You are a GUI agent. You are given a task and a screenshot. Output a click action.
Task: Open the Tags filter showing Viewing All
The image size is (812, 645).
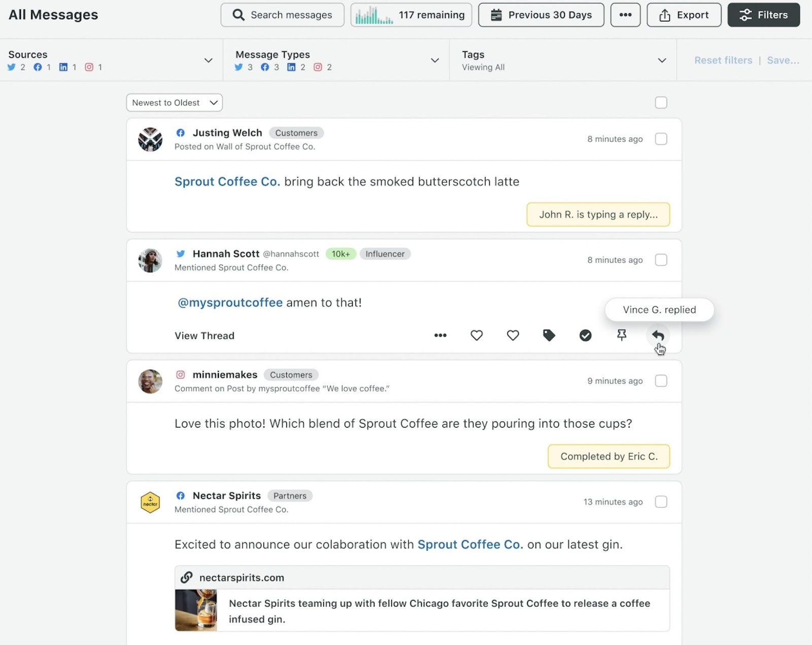[x=661, y=60]
